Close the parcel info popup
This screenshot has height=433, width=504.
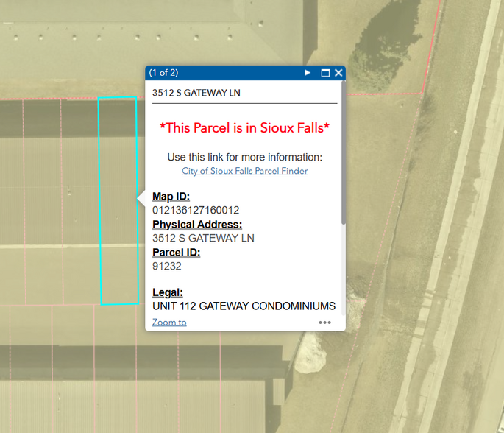[338, 73]
